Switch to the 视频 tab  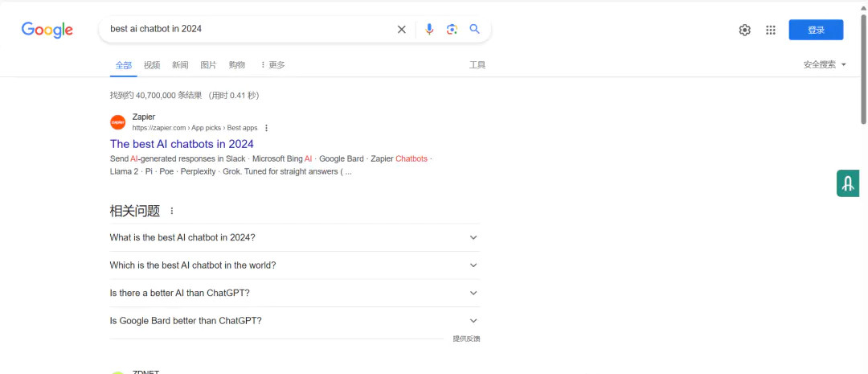[152, 64]
